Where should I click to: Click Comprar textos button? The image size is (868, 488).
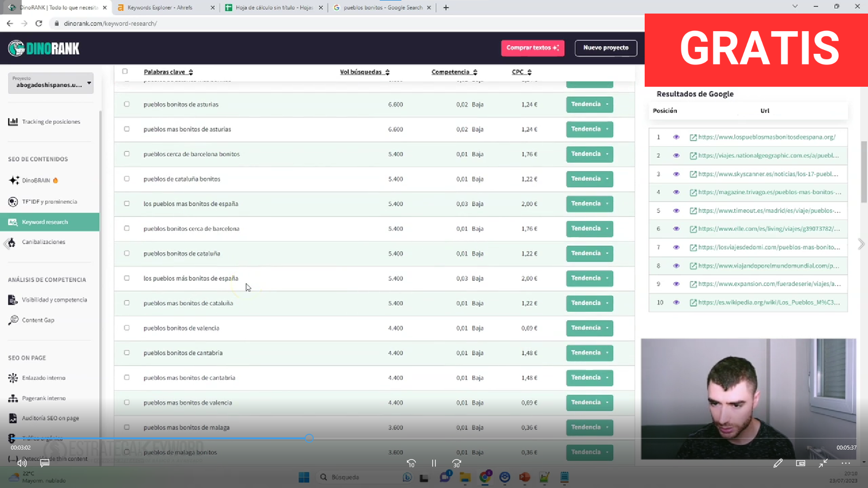pos(533,48)
